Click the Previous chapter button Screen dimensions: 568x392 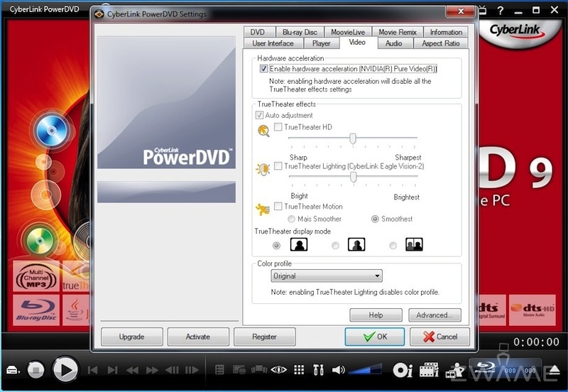93,370
